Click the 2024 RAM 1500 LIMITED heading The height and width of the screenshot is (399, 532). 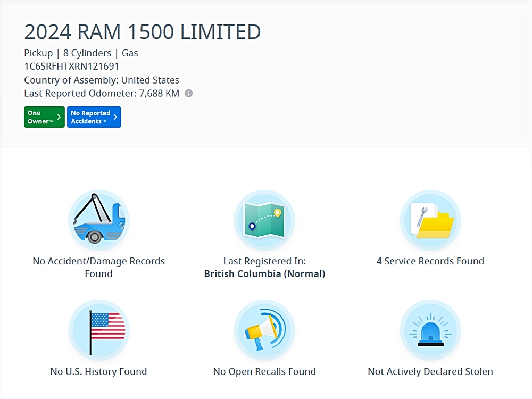point(143,32)
